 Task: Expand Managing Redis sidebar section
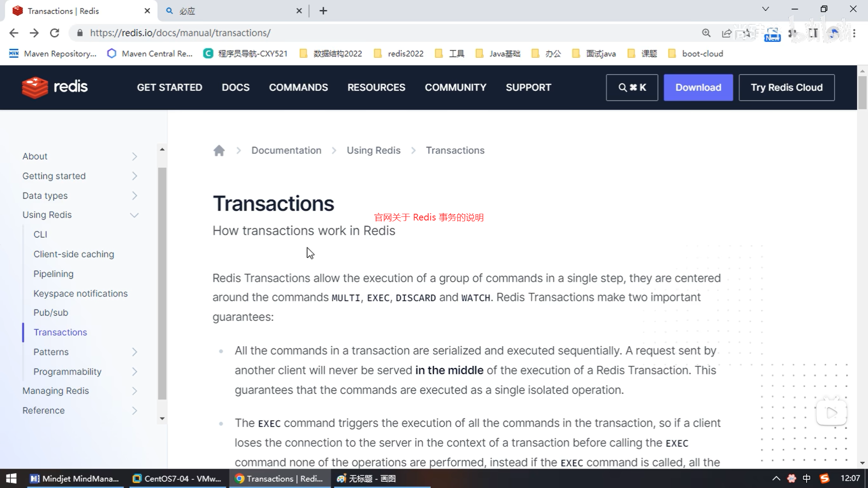click(134, 391)
